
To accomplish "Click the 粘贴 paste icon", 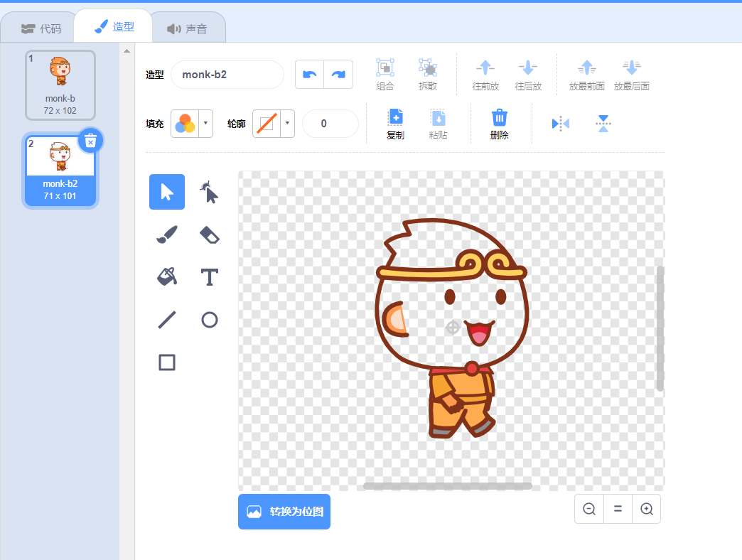I will click(x=439, y=117).
